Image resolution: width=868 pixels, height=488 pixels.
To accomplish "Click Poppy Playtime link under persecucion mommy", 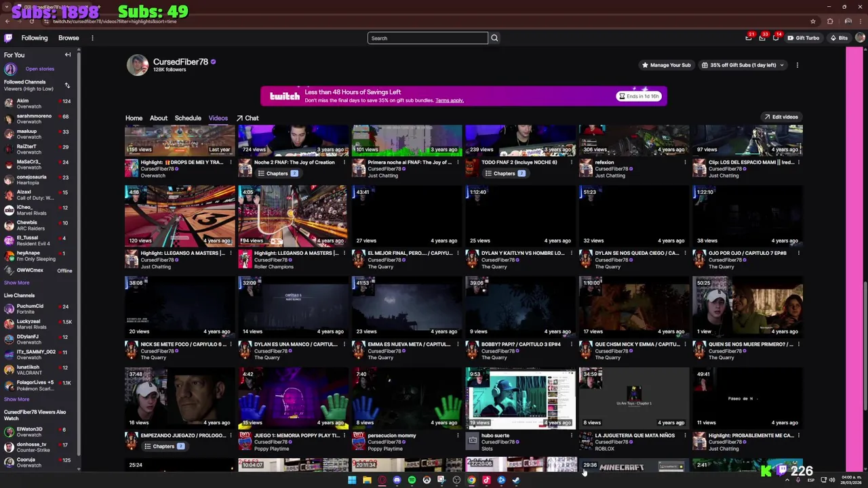I will click(x=384, y=449).
